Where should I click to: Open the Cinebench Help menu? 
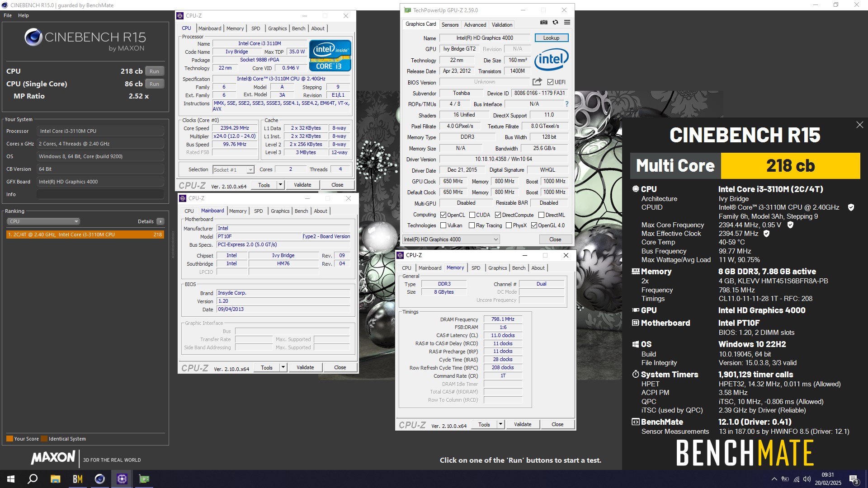(24, 15)
